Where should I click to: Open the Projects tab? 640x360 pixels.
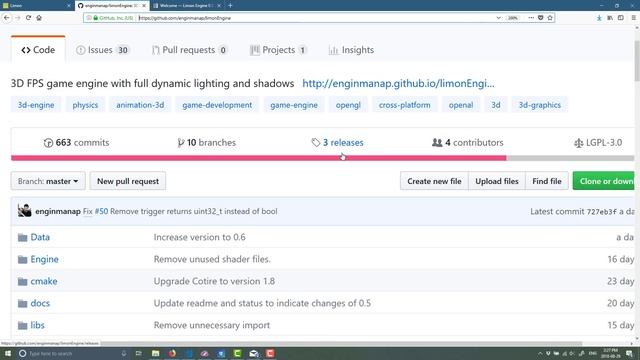278,50
